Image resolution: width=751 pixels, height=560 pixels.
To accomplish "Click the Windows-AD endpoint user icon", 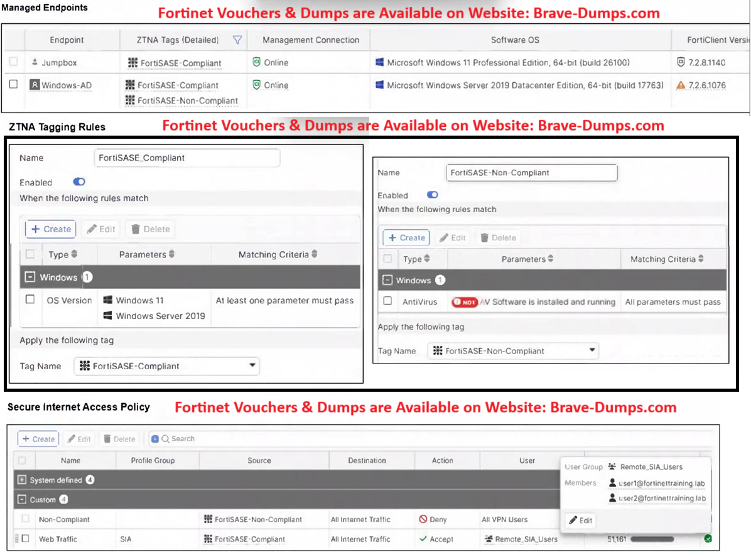I will (x=35, y=85).
